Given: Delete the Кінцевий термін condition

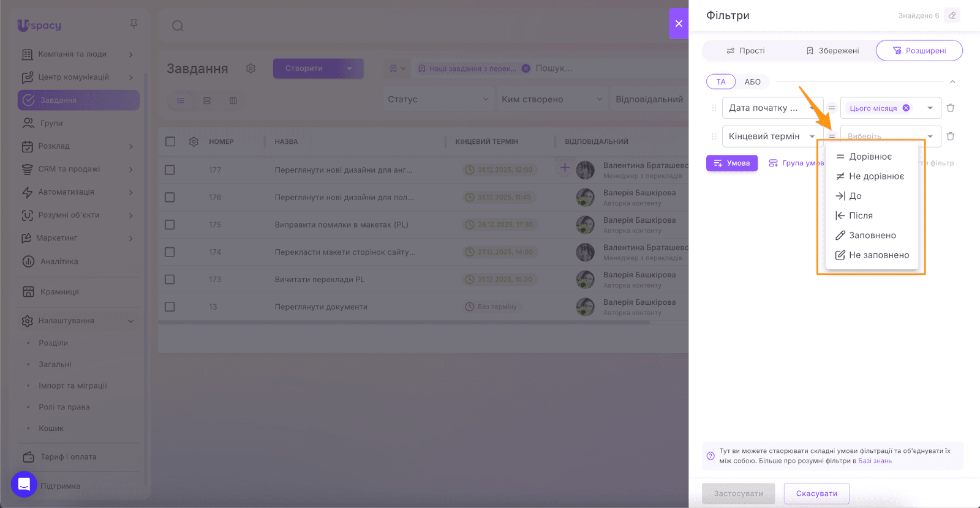Looking at the screenshot, I should point(951,136).
